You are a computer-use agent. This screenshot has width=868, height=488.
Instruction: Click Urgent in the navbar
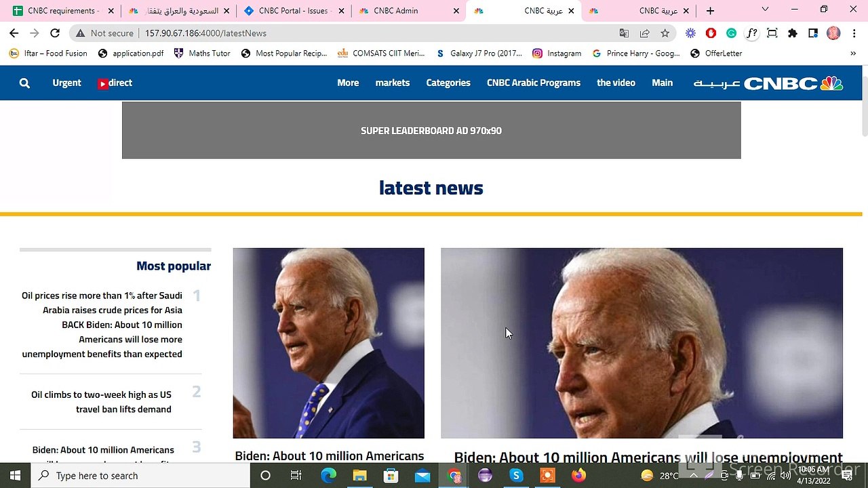66,83
